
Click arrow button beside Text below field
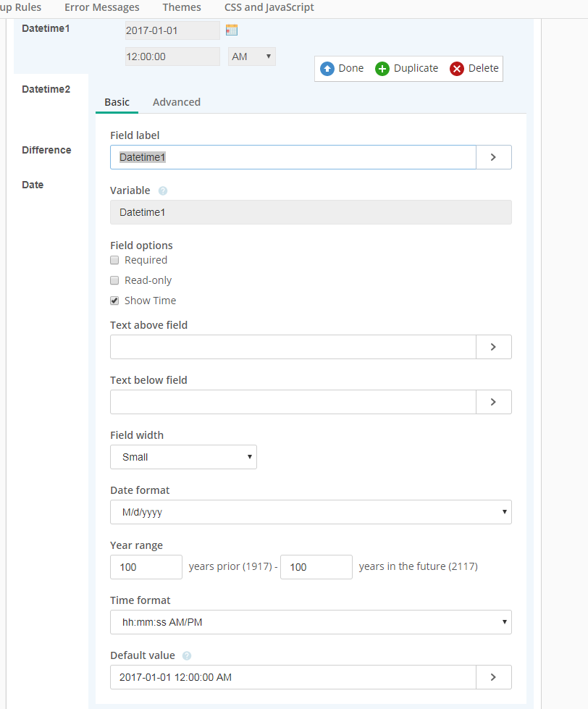click(494, 402)
